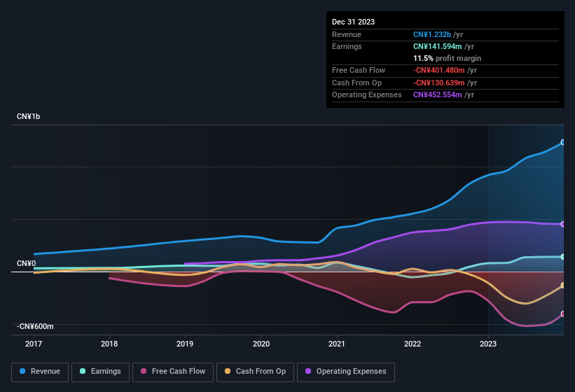Viewport: 575px width, 392px height.
Task: Toggle the Revenue legend button
Action: coord(40,372)
